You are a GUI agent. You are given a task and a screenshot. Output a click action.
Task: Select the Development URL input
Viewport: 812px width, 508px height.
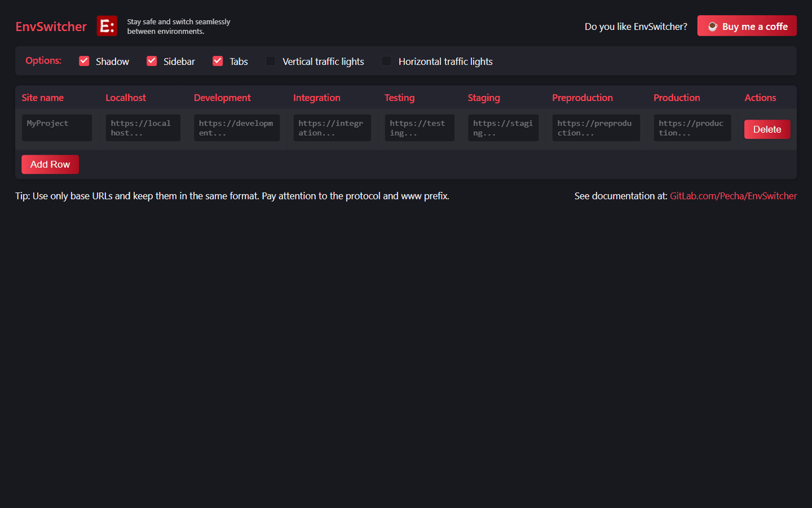tap(237, 128)
